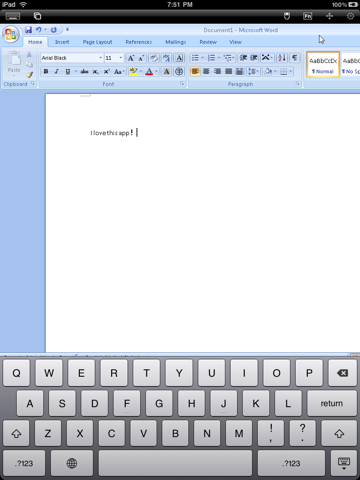Select the Normal style

323,64
